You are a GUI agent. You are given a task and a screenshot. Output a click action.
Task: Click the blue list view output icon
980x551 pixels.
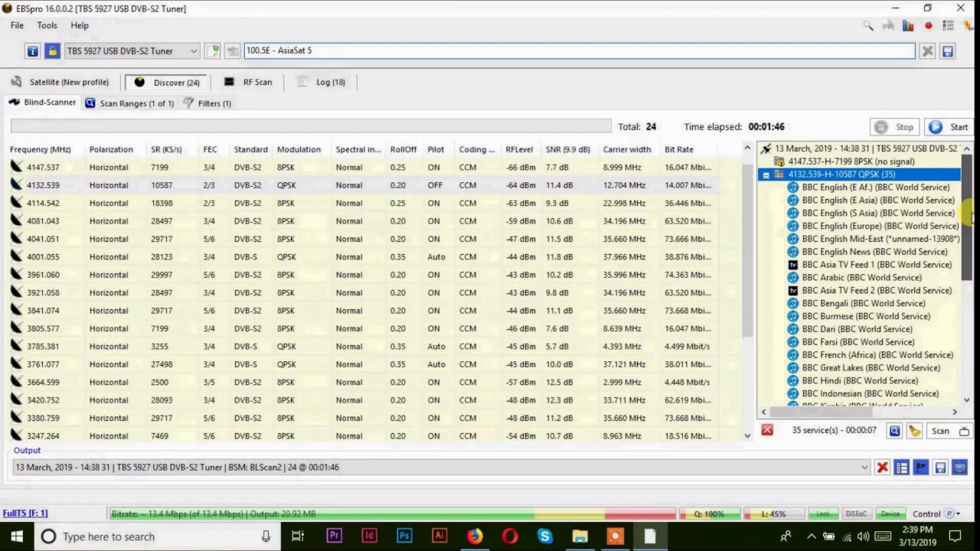(902, 468)
